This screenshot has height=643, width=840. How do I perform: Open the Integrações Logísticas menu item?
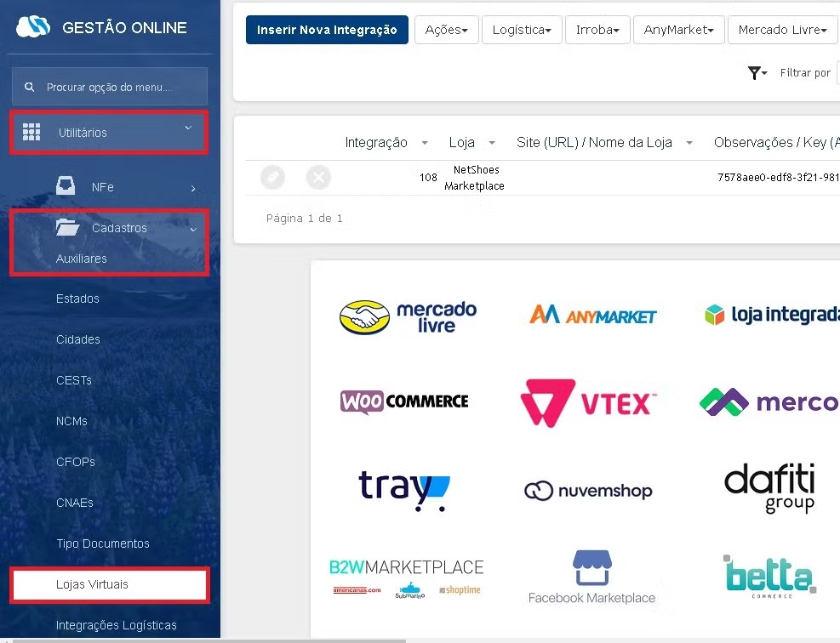tap(117, 625)
